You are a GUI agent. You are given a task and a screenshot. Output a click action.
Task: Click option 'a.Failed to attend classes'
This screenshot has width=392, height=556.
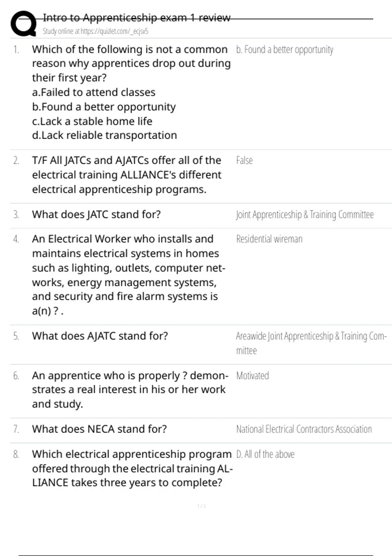[x=93, y=93]
